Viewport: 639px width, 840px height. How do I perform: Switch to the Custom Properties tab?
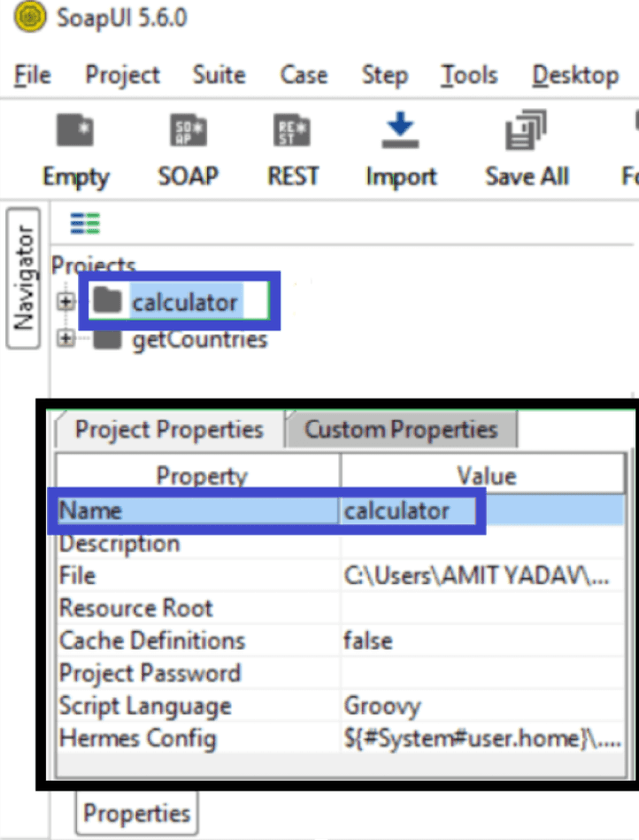(399, 429)
